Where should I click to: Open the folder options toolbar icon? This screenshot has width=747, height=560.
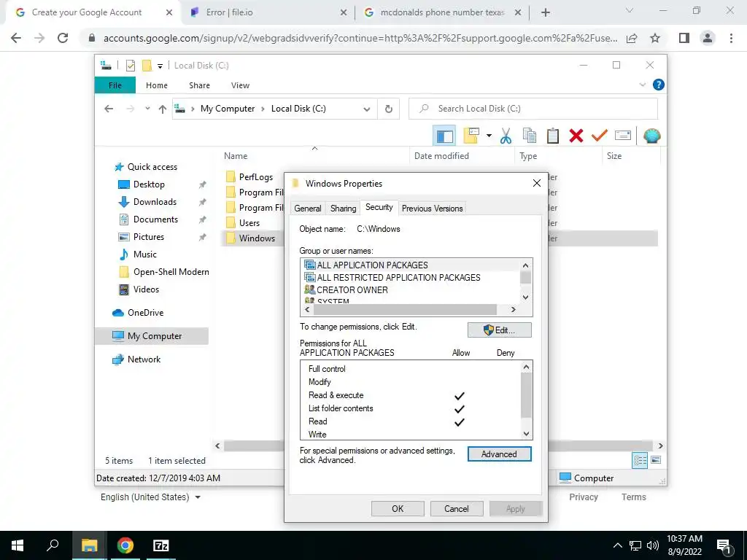tap(471, 136)
